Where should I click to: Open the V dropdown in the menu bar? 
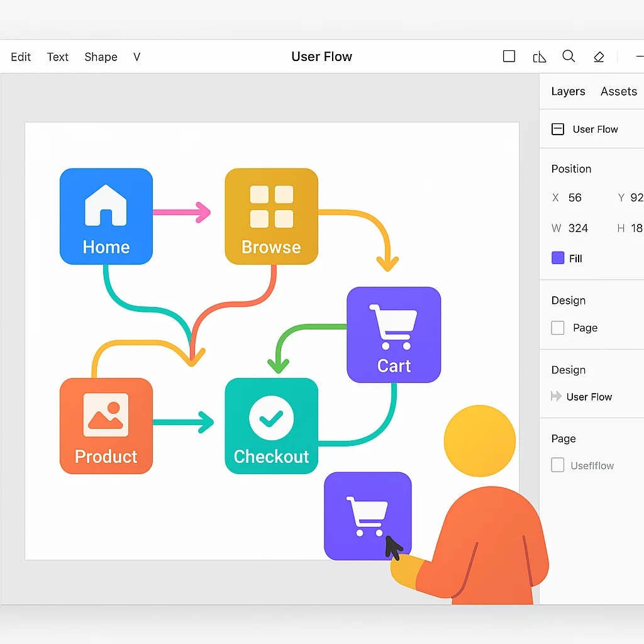(x=136, y=57)
